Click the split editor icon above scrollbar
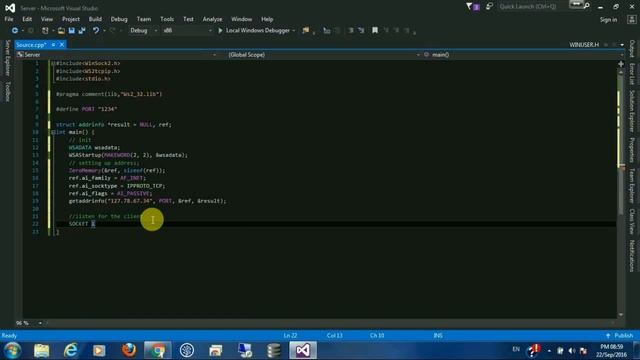The image size is (640, 360). [x=621, y=64]
